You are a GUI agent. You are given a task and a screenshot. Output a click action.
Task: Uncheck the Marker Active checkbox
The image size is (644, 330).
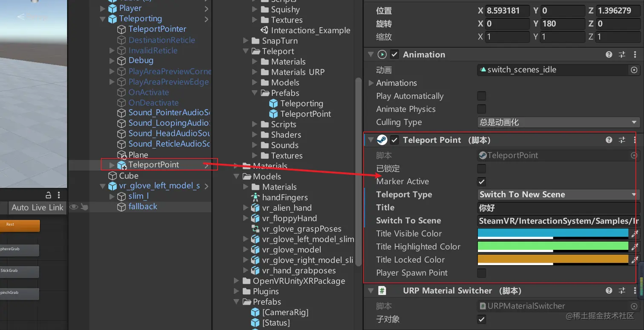coord(482,182)
